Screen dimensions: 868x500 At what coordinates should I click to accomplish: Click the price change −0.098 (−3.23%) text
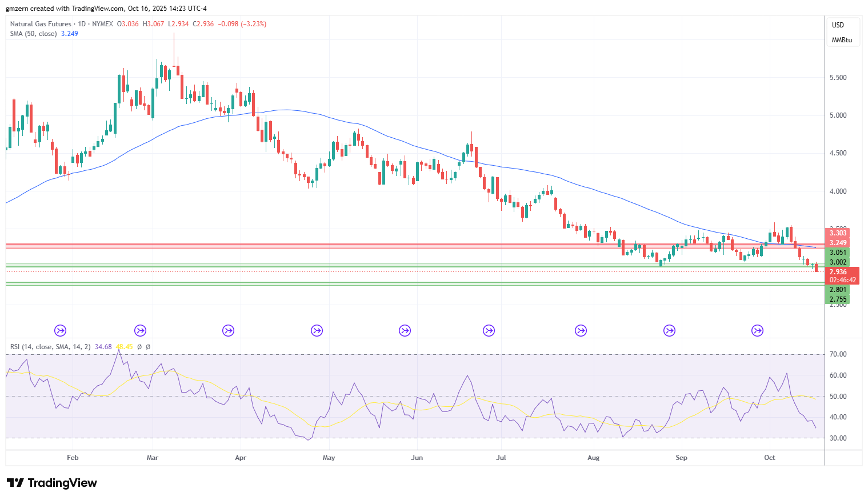click(242, 24)
